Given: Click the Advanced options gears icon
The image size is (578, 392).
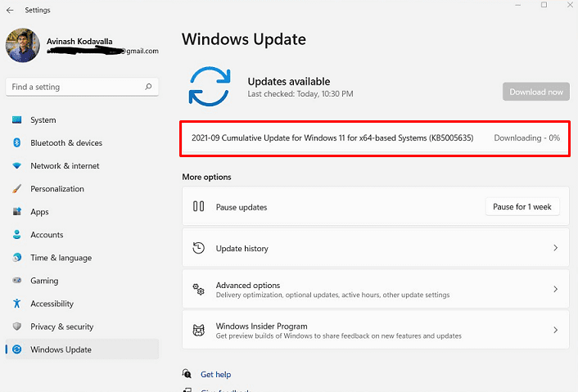Looking at the screenshot, I should coord(198,289).
